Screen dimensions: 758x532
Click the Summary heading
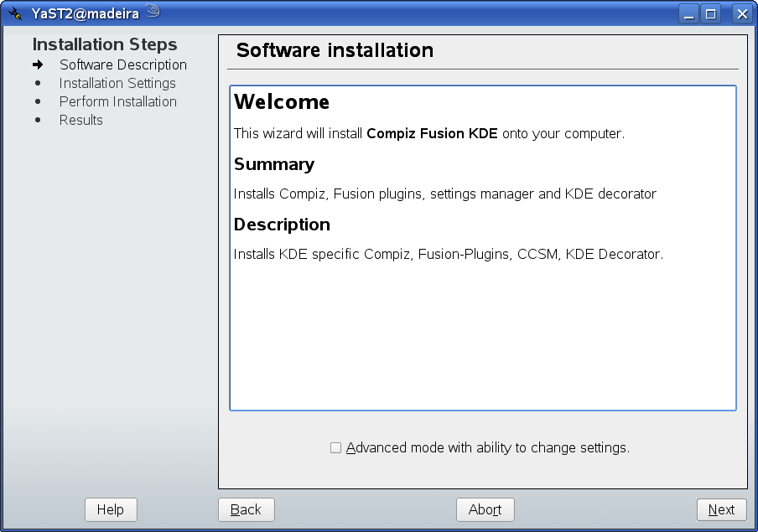pos(274,164)
